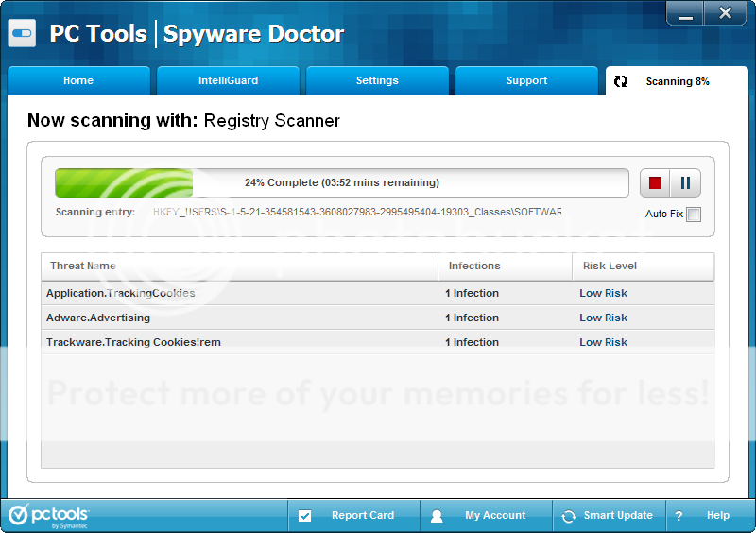
Task: Go to the Support tab
Action: pos(526,81)
